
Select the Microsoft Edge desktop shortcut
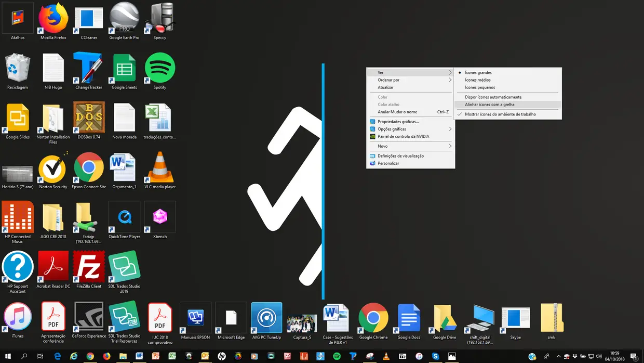[231, 321]
